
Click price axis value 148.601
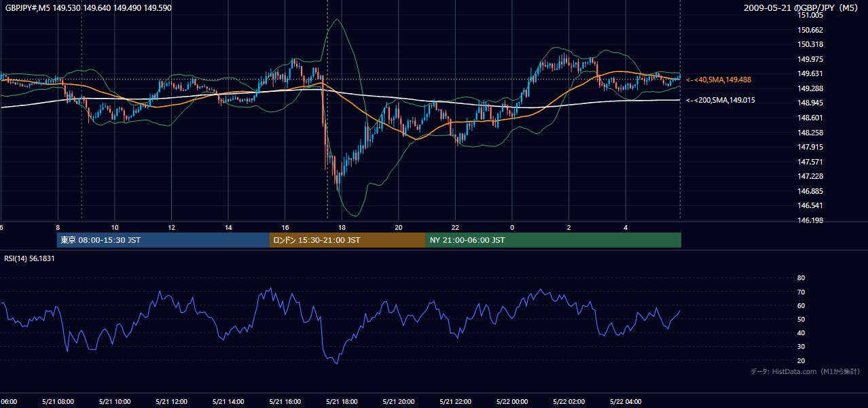click(810, 118)
